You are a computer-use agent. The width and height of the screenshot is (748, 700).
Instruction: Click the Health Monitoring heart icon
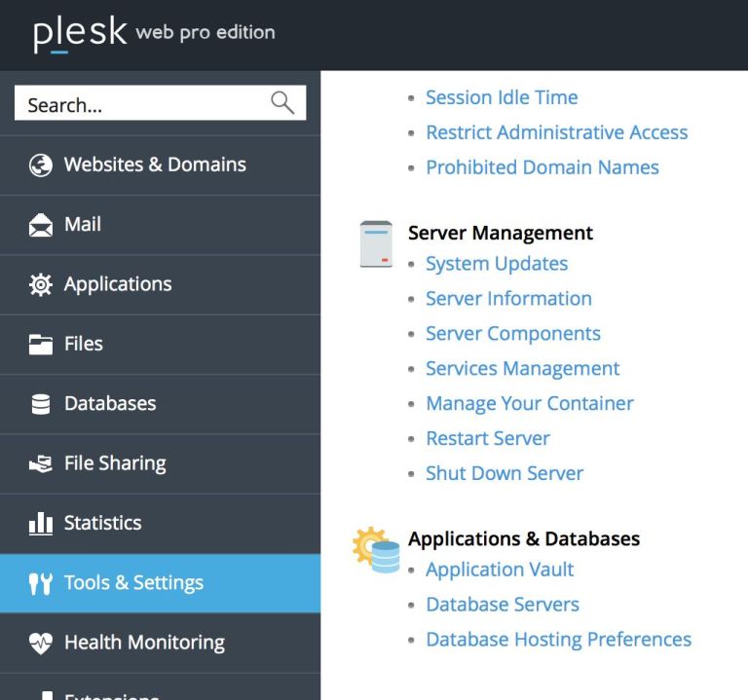pyautogui.click(x=41, y=643)
